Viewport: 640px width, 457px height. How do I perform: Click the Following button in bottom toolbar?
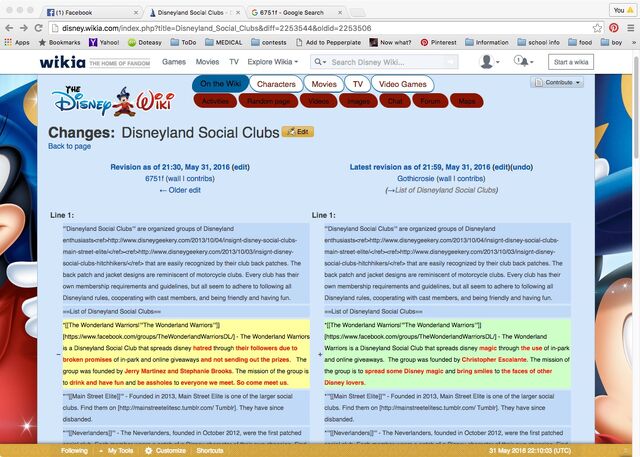coord(74,450)
